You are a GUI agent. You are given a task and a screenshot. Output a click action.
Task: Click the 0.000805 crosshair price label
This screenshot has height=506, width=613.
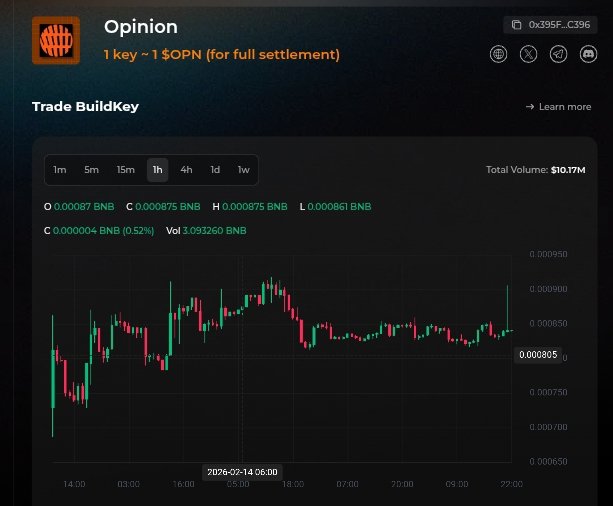tap(538, 355)
